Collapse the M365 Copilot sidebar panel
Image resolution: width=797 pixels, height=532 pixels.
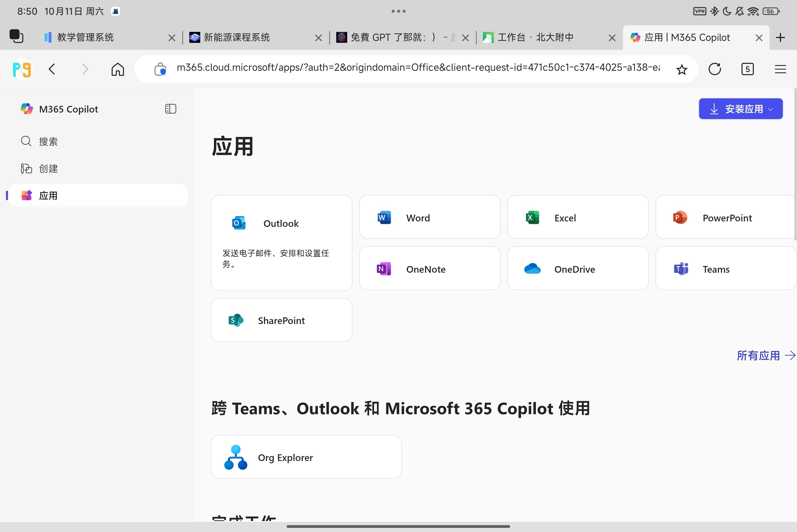tap(170, 109)
